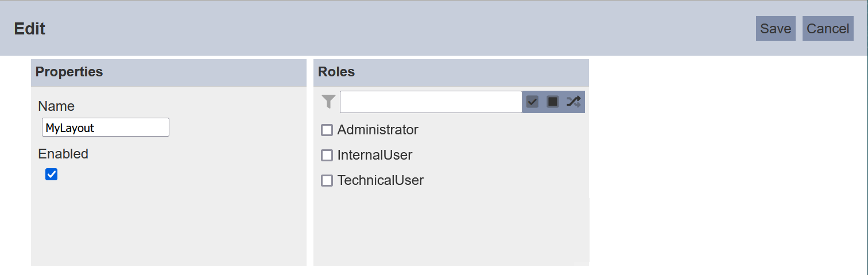Cancel editing the layout

tap(828, 29)
